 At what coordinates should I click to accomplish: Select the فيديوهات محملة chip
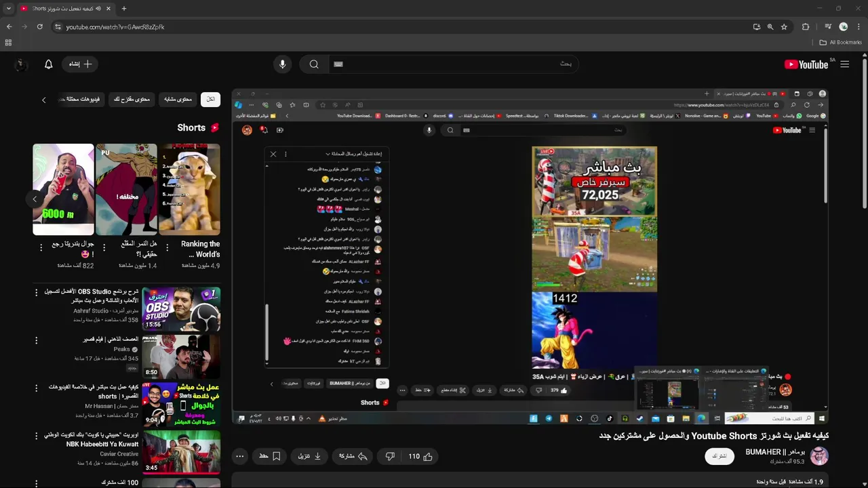tap(82, 100)
